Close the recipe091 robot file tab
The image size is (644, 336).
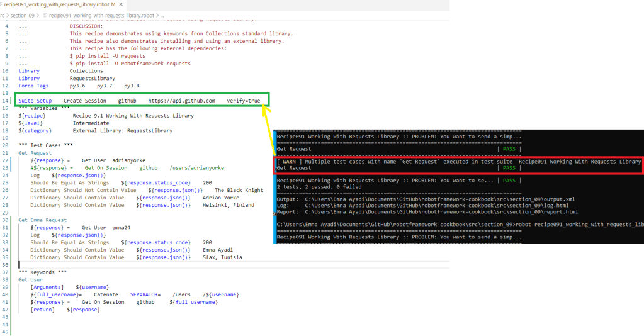(121, 4)
